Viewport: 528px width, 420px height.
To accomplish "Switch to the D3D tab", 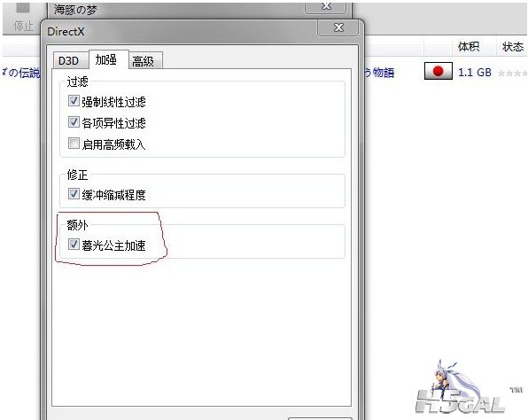I will coord(69,60).
